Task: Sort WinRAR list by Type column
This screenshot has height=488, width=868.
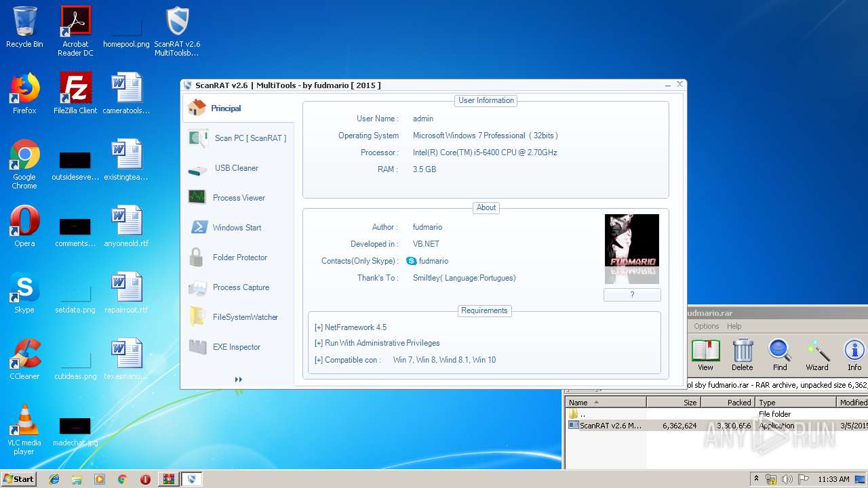Action: tap(796, 402)
